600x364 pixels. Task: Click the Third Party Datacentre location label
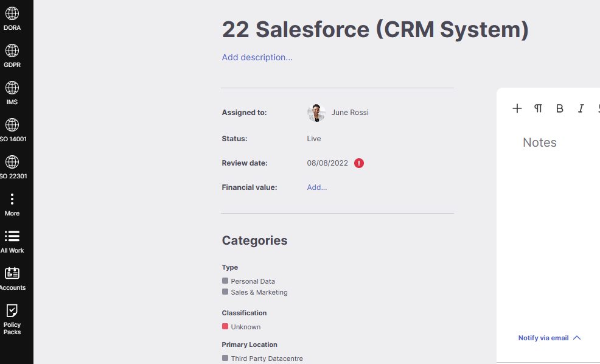267,359
